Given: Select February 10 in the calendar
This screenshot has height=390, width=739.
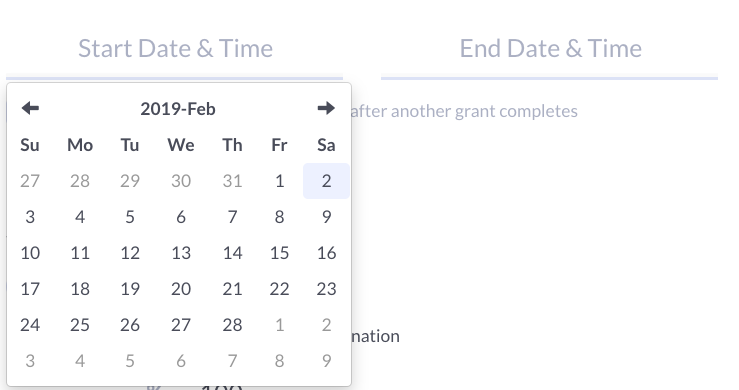Looking at the screenshot, I should [30, 253].
